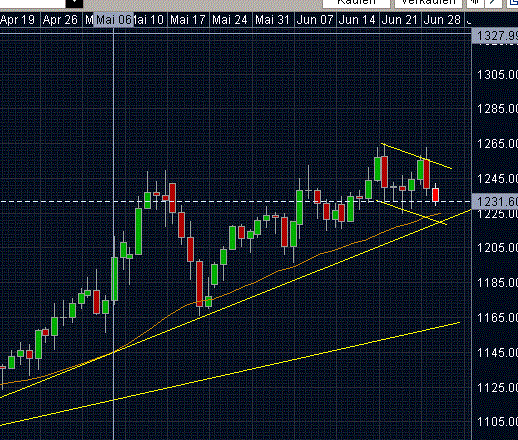Select the Jun 28 date label
The image size is (518, 440).
point(442,20)
